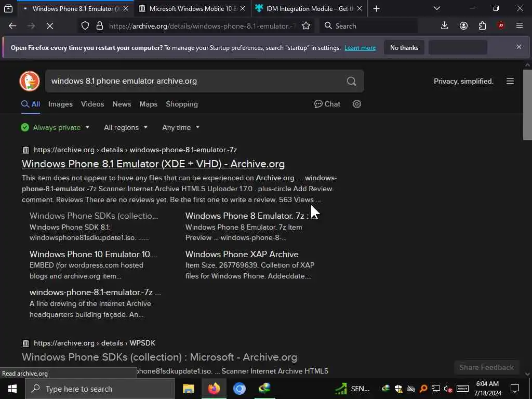Click the Chromium taskbar icon
This screenshot has width=532, height=399.
click(x=239, y=389)
